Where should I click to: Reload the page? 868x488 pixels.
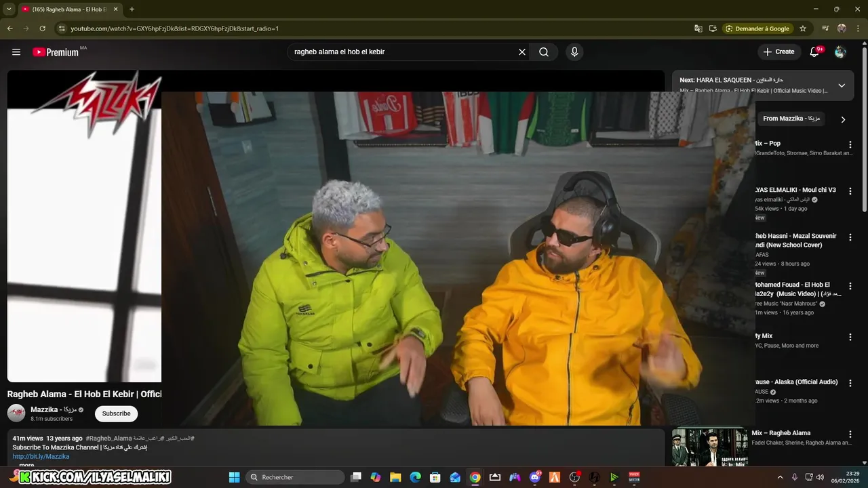tap(42, 28)
